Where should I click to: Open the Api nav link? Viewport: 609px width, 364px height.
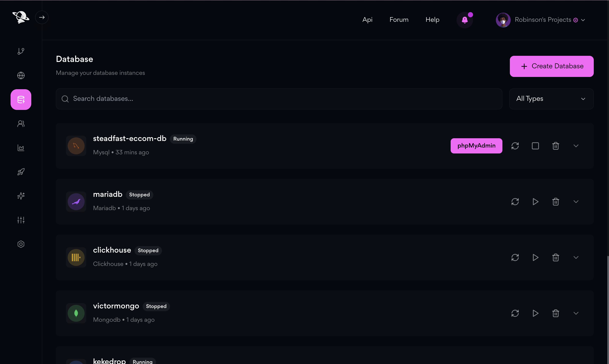point(367,20)
